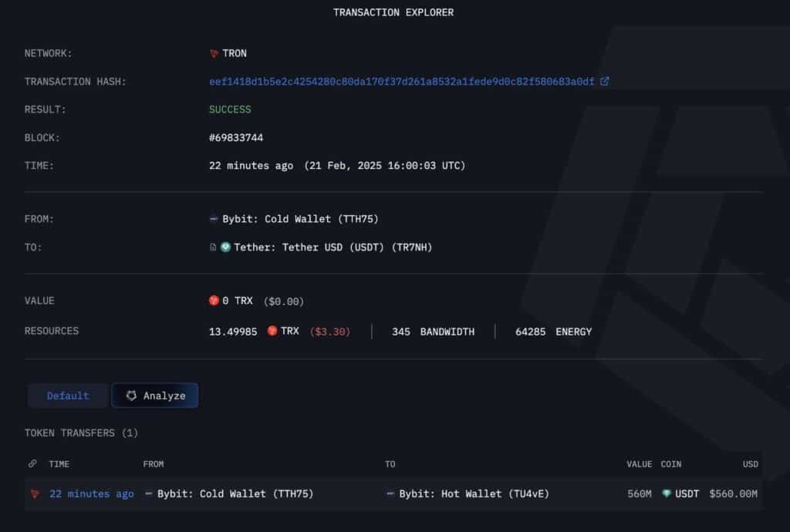The height and width of the screenshot is (532, 790).
Task: Click the 560M value in the transfer row
Action: coord(640,493)
